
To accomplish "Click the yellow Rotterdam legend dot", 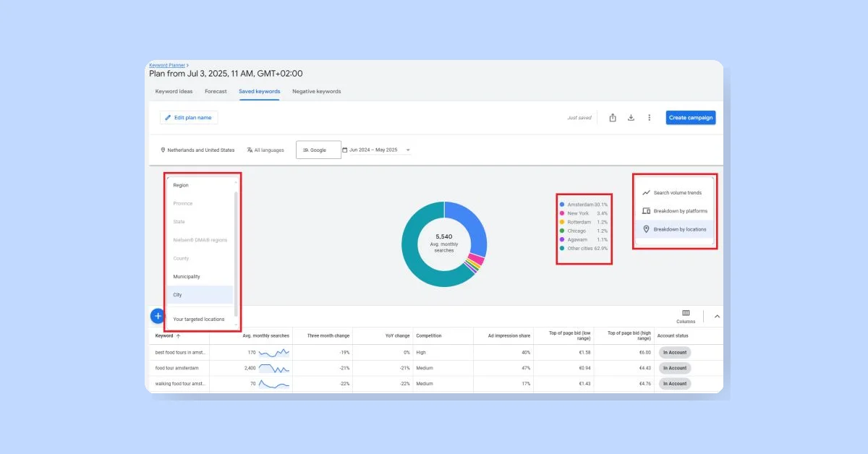I will pyautogui.click(x=562, y=222).
